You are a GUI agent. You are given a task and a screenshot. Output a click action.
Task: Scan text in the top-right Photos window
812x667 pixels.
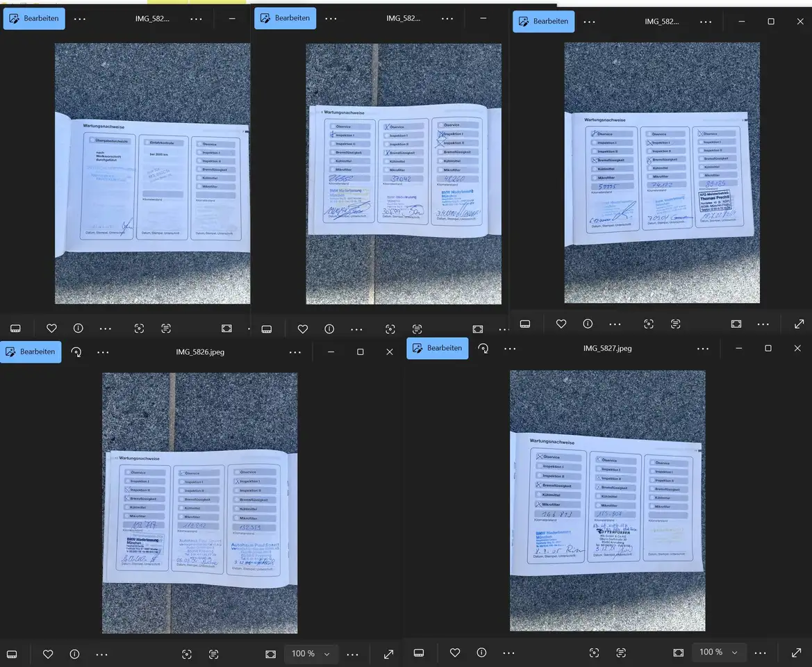coord(675,324)
